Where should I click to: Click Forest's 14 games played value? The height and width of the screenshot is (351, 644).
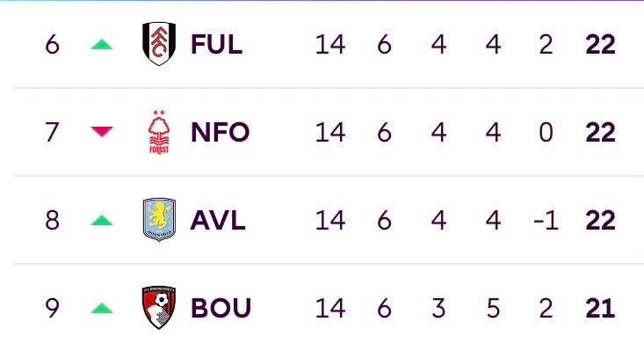330,132
